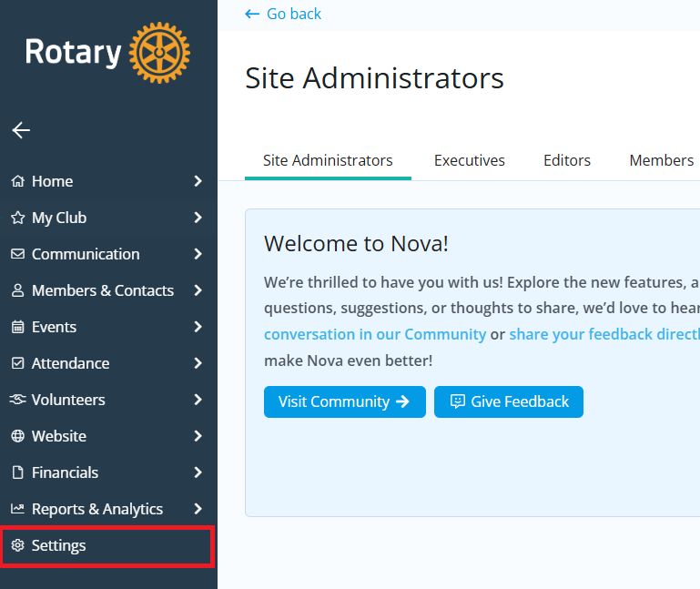Click the feedback chat bubble icon
Image resolution: width=700 pixels, height=589 pixels.
tap(458, 401)
